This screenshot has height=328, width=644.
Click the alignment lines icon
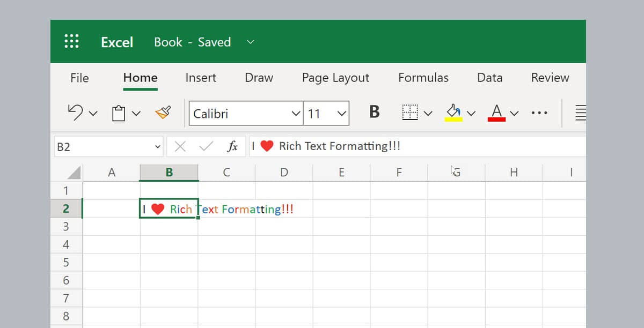point(580,113)
